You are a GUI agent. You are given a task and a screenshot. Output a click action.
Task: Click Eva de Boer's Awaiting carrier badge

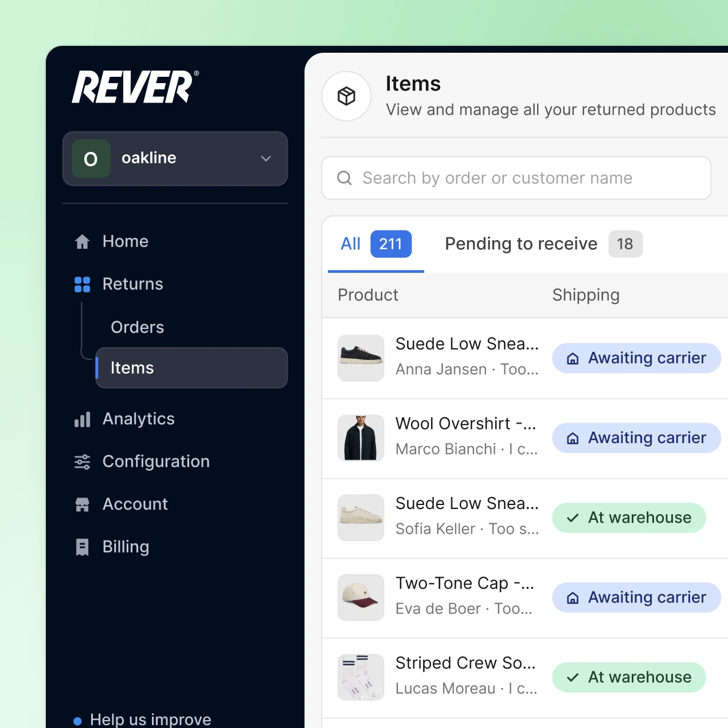[636, 597]
